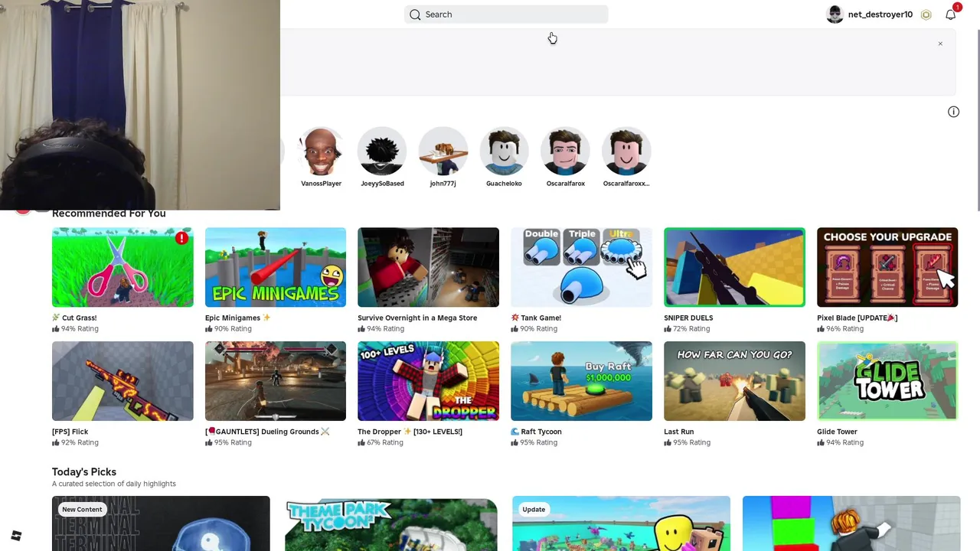Open Glide Tower thumbnail
The height and width of the screenshot is (551, 980).
click(x=887, y=381)
